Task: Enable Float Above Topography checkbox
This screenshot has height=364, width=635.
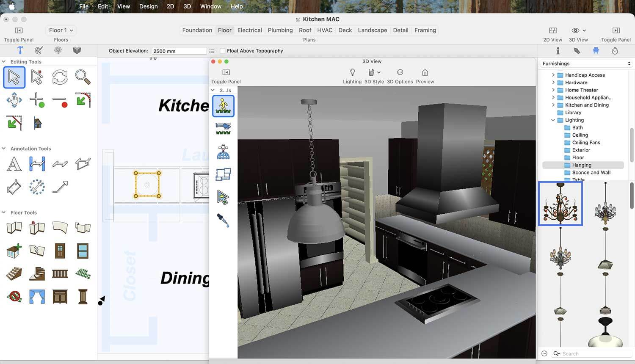Action: (223, 51)
